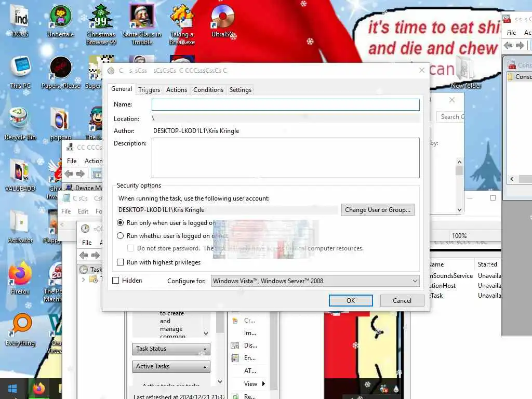Image resolution: width=532 pixels, height=399 pixels.
Task: Check Do not store password option
Action: click(x=130, y=248)
